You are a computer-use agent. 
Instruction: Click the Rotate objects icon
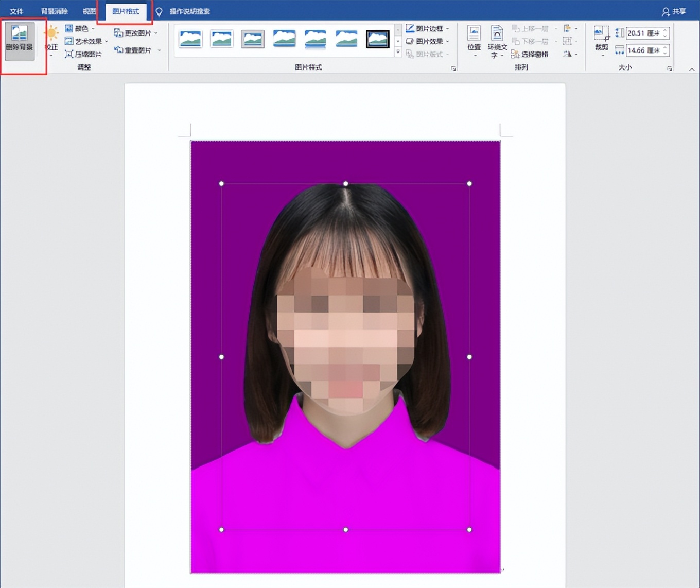567,54
